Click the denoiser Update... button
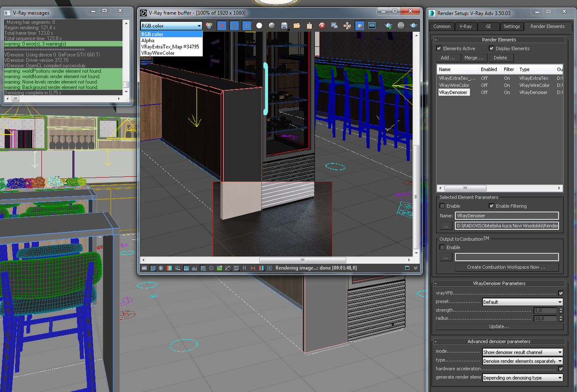The height and width of the screenshot is (392, 577). click(499, 327)
